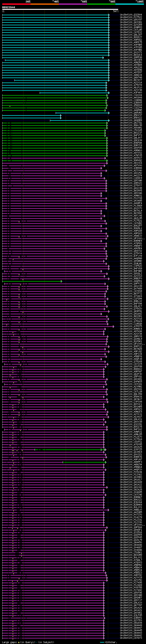Open entry UniRef100_Q40252
Image resolution: width=146 pixels, height=644 pixels.
coord(131,173)
